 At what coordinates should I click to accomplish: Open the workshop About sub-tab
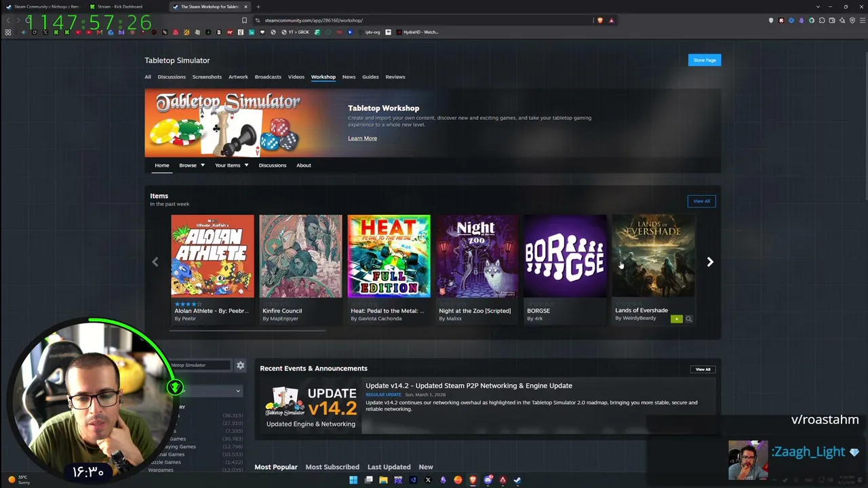[x=304, y=165]
